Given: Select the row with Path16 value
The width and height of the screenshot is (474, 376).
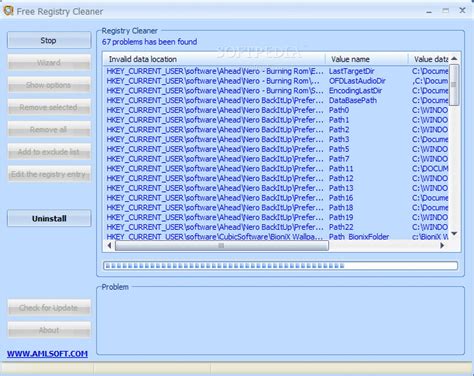Looking at the screenshot, I should [277, 198].
